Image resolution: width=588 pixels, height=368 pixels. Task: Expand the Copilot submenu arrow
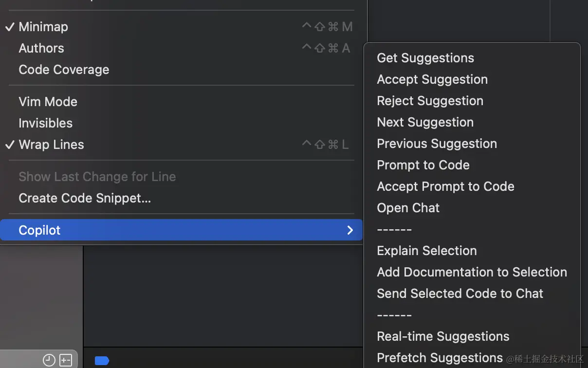coord(350,230)
